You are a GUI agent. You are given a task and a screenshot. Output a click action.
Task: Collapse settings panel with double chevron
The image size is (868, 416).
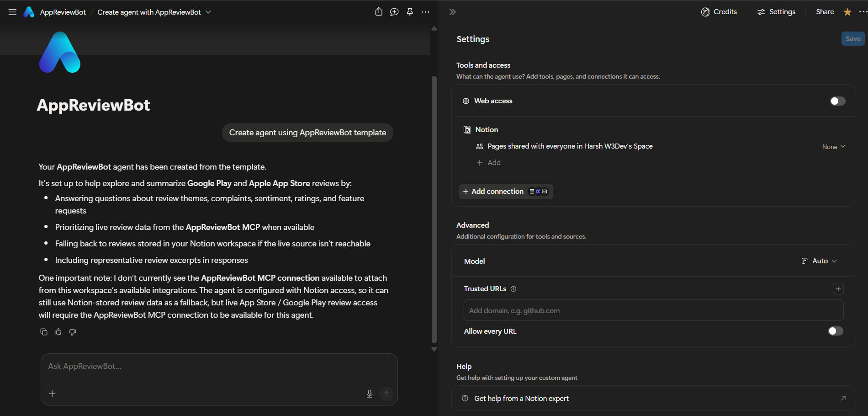452,12
